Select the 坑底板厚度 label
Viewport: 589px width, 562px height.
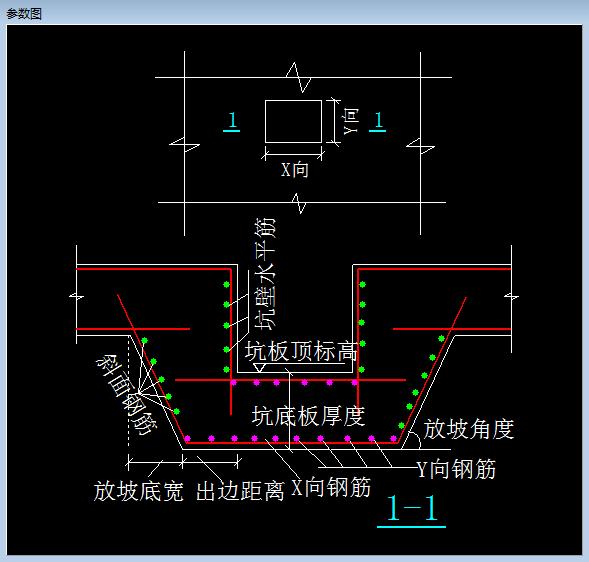pos(308,416)
